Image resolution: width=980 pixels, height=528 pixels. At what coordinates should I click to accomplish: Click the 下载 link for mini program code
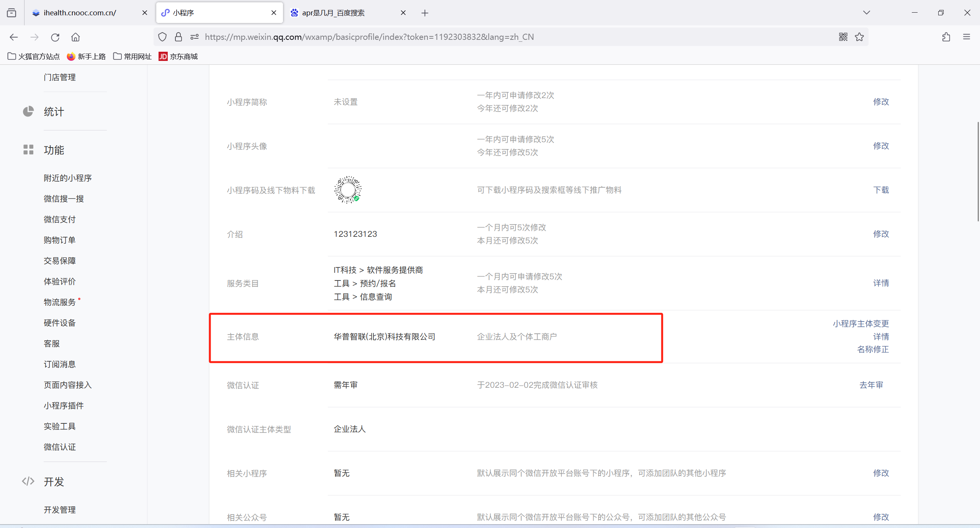click(880, 190)
